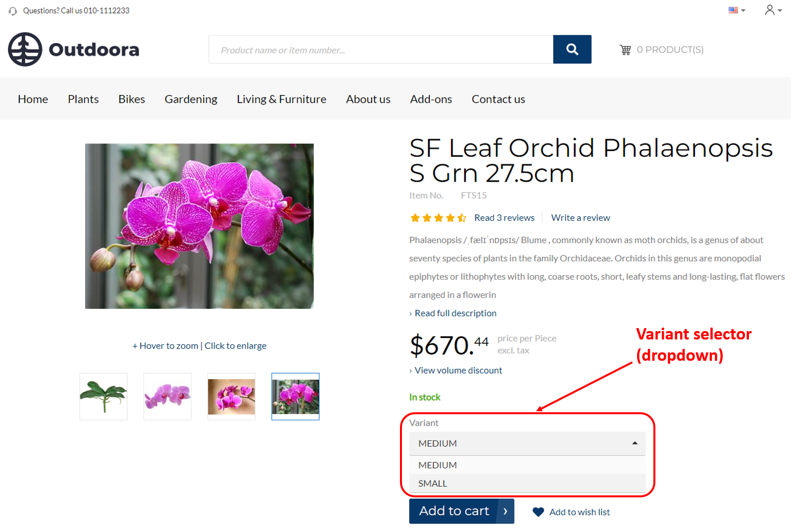Click the star rating icons

438,218
